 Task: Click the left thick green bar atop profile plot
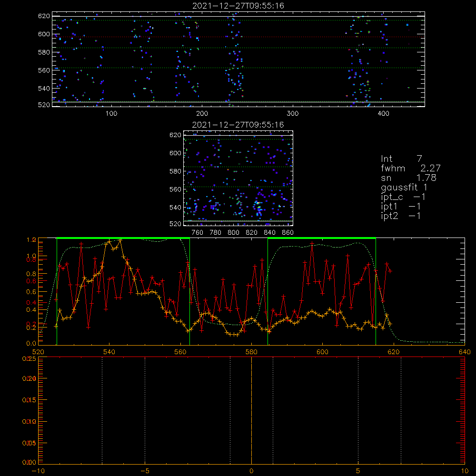point(123,238)
